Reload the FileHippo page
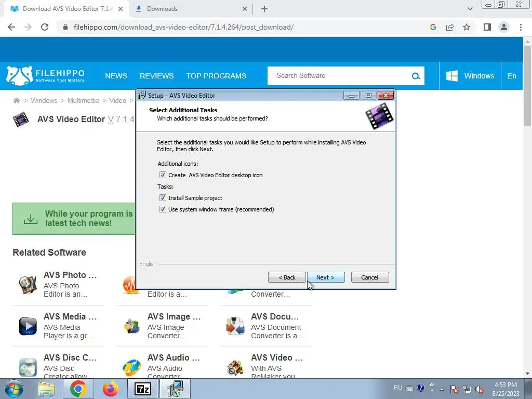Image resolution: width=532 pixels, height=399 pixels. pos(45,27)
